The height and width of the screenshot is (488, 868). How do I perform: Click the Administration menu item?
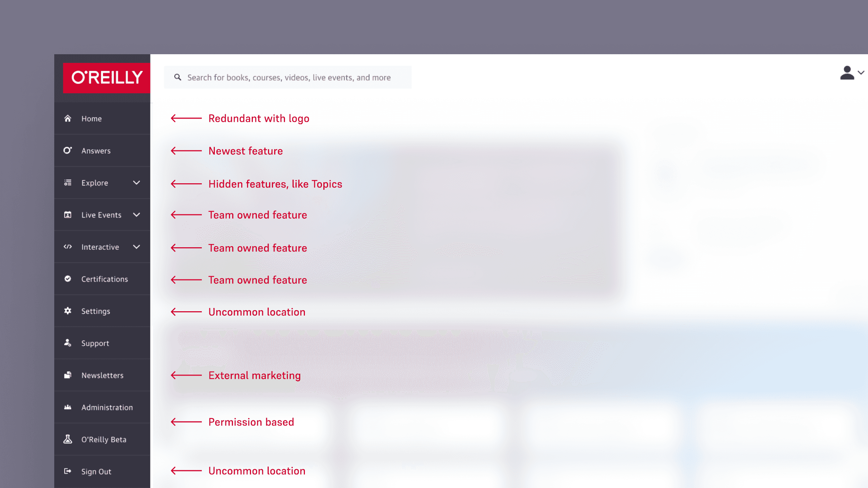tap(102, 407)
